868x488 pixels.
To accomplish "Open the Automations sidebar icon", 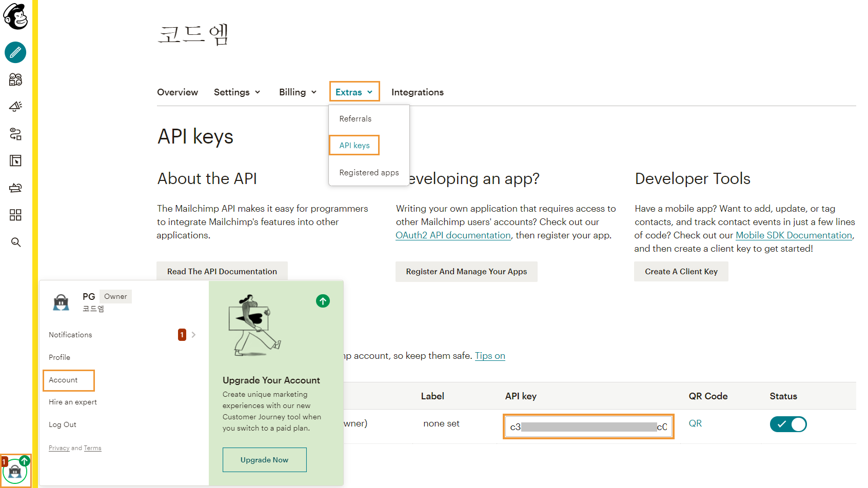I will pyautogui.click(x=15, y=134).
